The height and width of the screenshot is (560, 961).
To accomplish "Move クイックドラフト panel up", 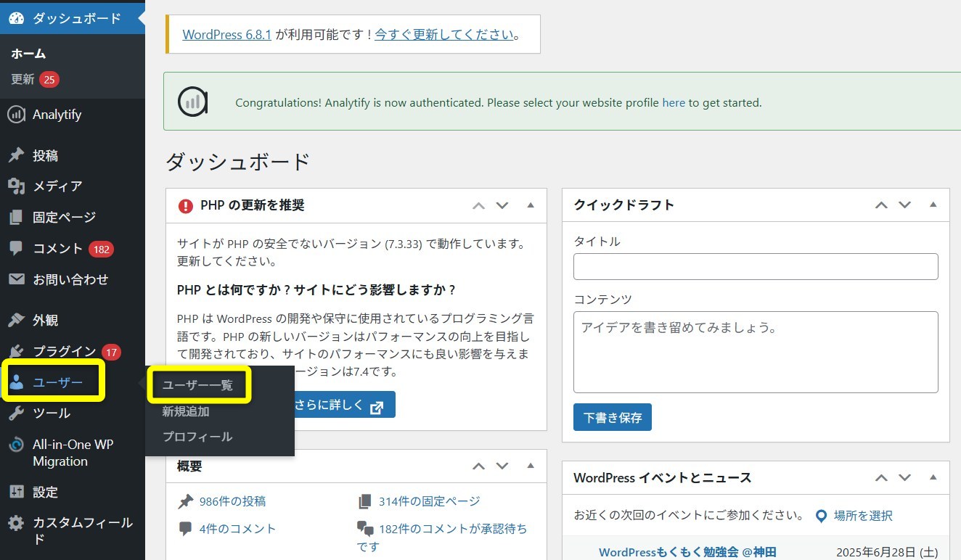I will point(881,205).
